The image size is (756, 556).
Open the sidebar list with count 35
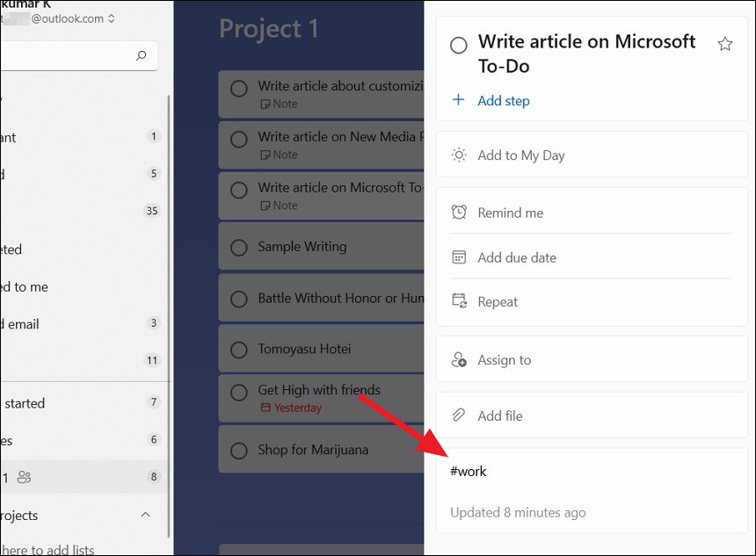82,211
